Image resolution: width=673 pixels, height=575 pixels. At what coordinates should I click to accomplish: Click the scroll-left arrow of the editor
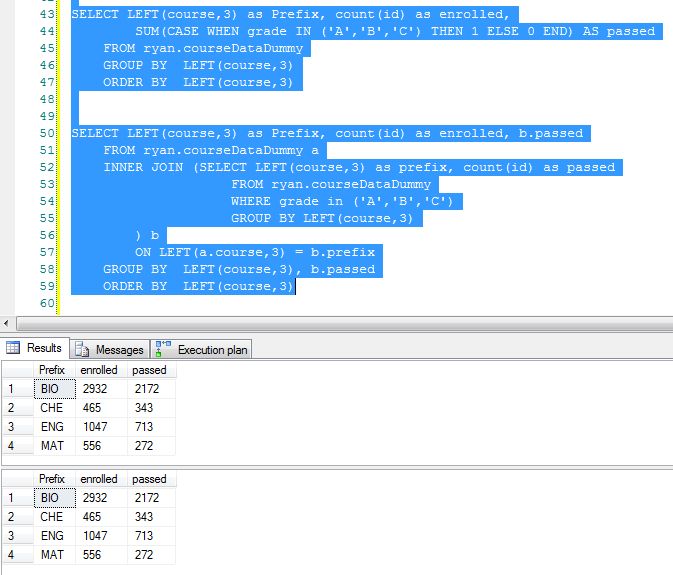tap(6, 323)
